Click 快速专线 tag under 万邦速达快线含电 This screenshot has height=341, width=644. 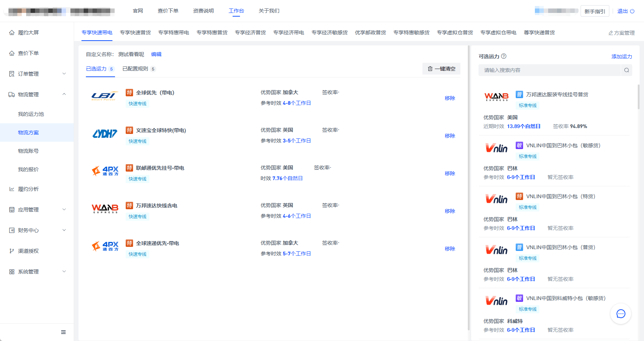click(x=137, y=217)
